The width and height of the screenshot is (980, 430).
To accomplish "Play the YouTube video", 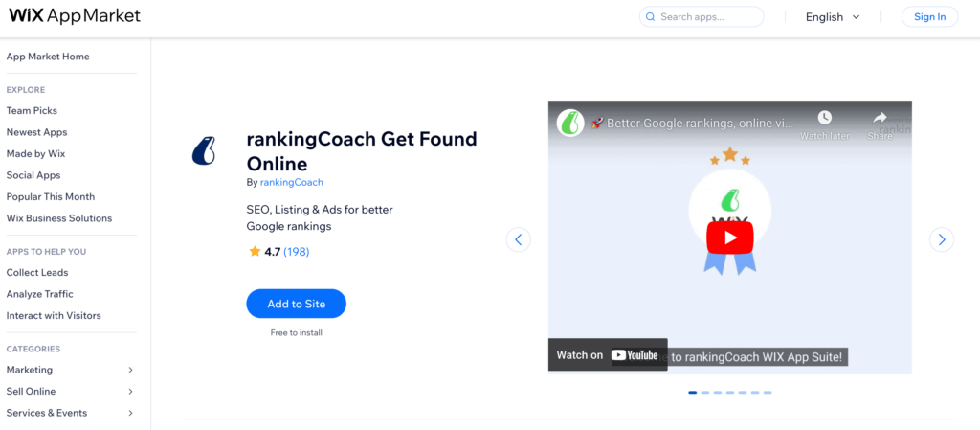I will pyautogui.click(x=729, y=238).
